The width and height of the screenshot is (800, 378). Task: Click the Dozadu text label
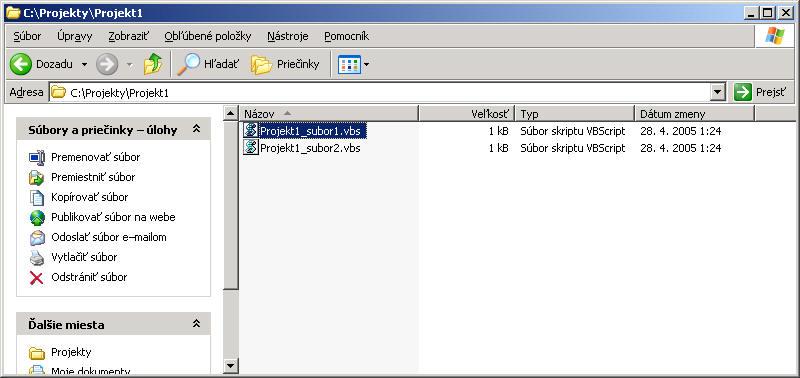click(54, 64)
